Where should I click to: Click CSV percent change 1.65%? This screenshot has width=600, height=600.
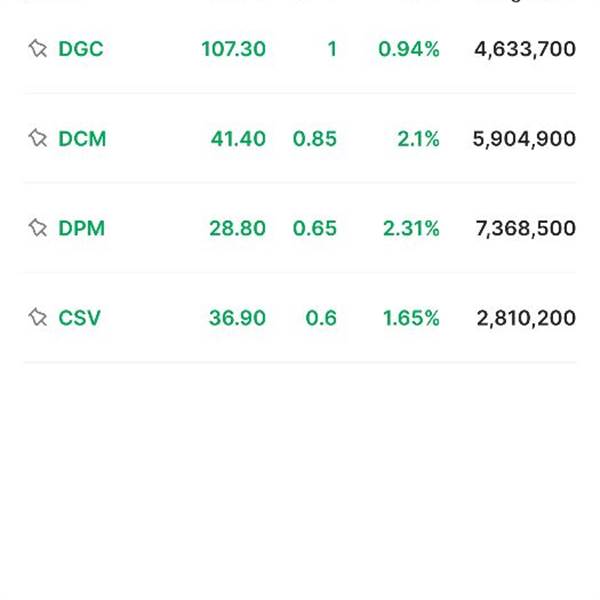point(411,318)
